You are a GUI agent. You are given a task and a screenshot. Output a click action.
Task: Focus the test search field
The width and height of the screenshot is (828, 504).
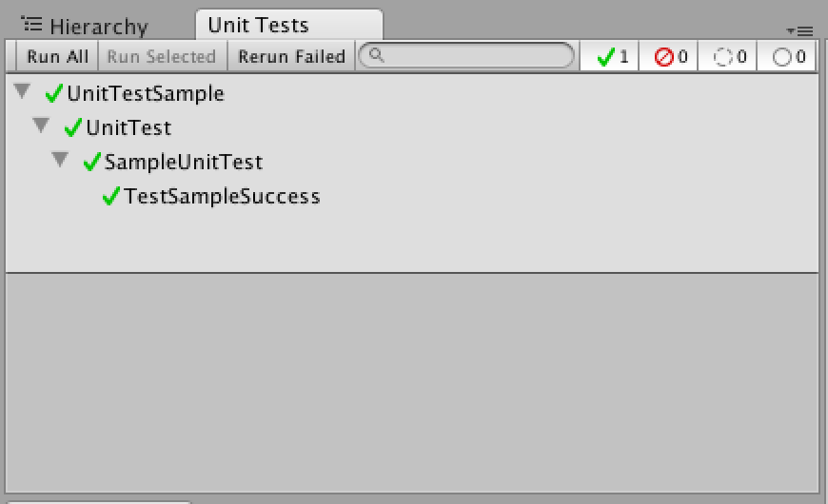(466, 55)
